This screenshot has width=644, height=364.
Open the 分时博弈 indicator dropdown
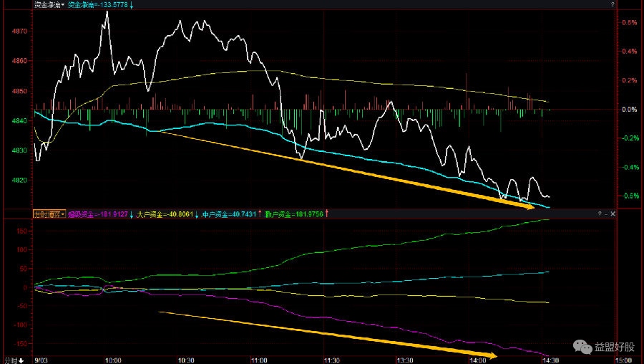(x=49, y=214)
